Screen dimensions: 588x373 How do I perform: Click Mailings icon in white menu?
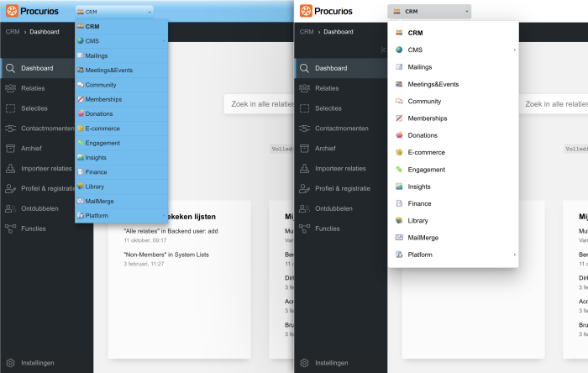pyautogui.click(x=399, y=67)
